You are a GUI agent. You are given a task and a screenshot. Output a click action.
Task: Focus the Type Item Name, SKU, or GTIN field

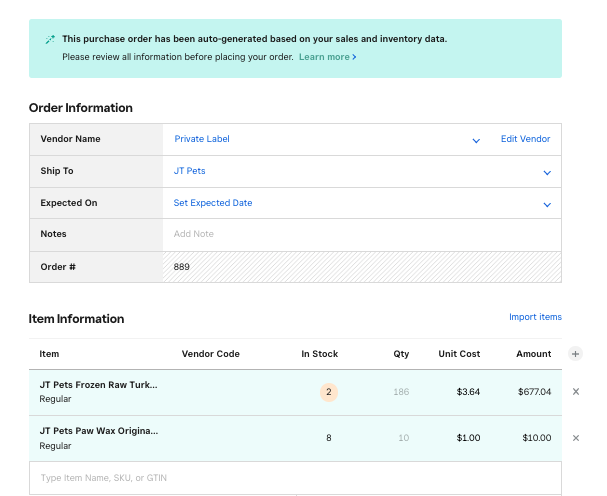pos(295,478)
